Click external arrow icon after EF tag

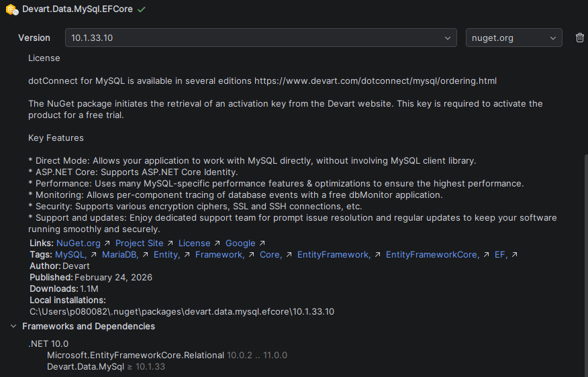coord(514,255)
